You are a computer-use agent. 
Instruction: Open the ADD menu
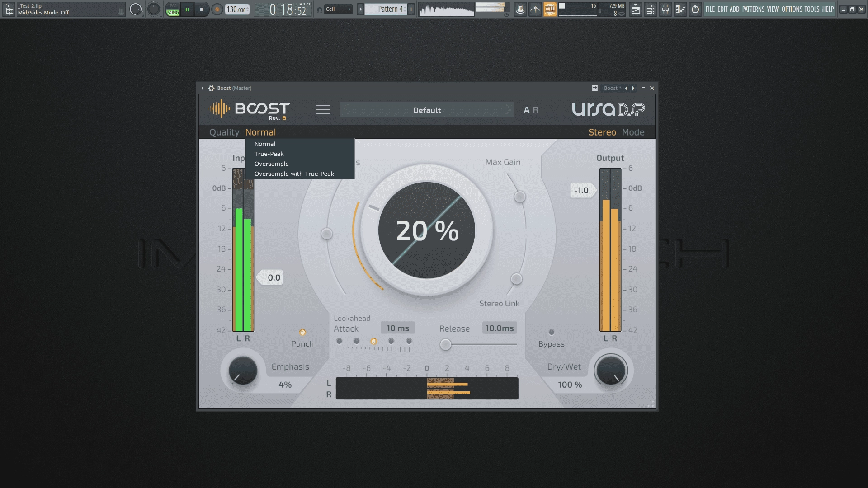(735, 9)
